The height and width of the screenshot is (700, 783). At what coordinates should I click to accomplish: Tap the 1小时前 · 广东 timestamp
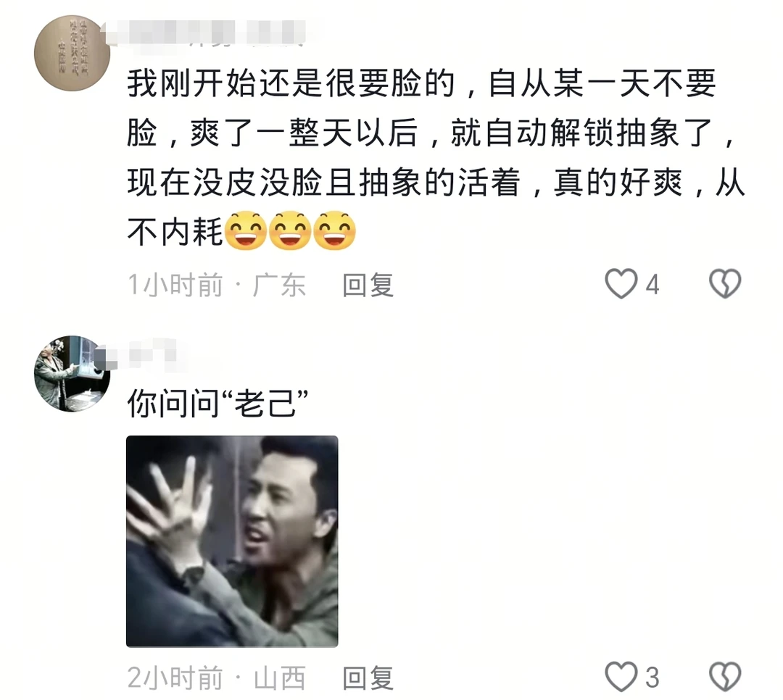(x=217, y=285)
